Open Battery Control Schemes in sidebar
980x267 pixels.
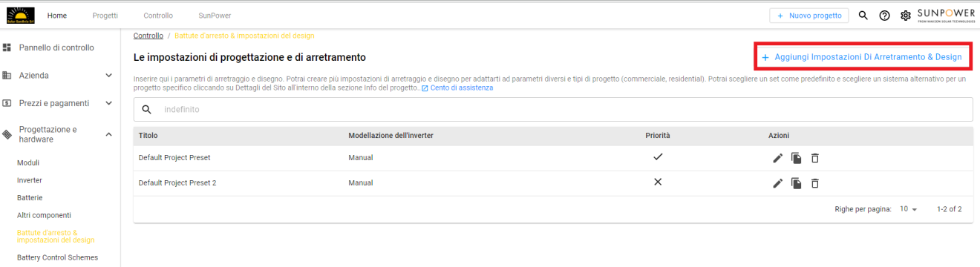[57, 258]
